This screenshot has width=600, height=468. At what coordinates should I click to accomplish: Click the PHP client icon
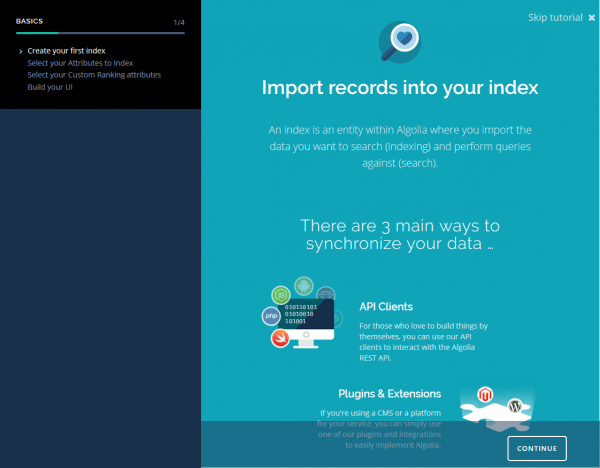point(271,316)
